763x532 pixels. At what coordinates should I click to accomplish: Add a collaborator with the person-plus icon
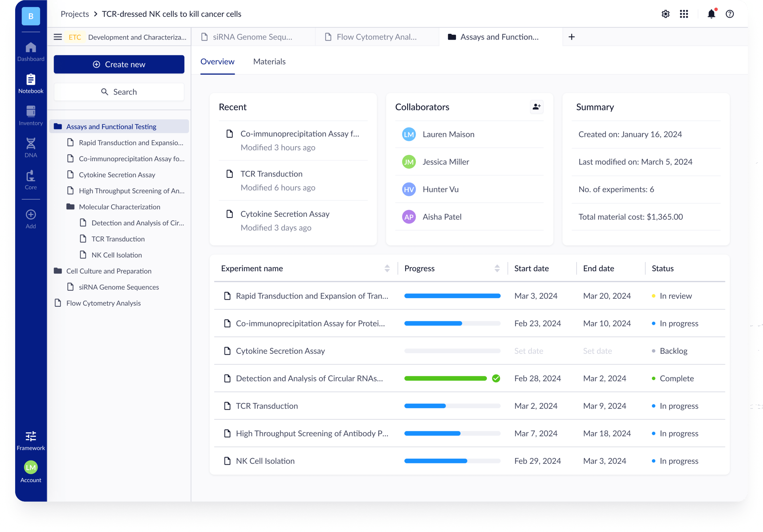pos(536,107)
